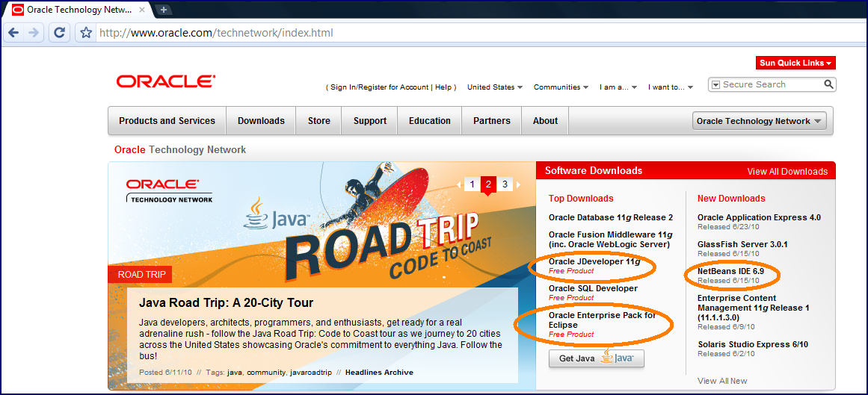Click the magnifier icon in Secure Search
This screenshot has width=868, height=395.
tap(828, 84)
